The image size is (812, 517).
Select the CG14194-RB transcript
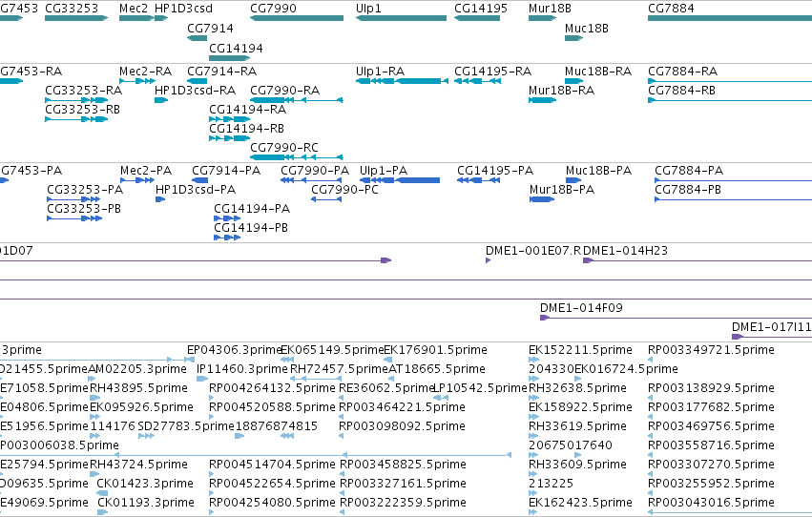pyautogui.click(x=229, y=138)
